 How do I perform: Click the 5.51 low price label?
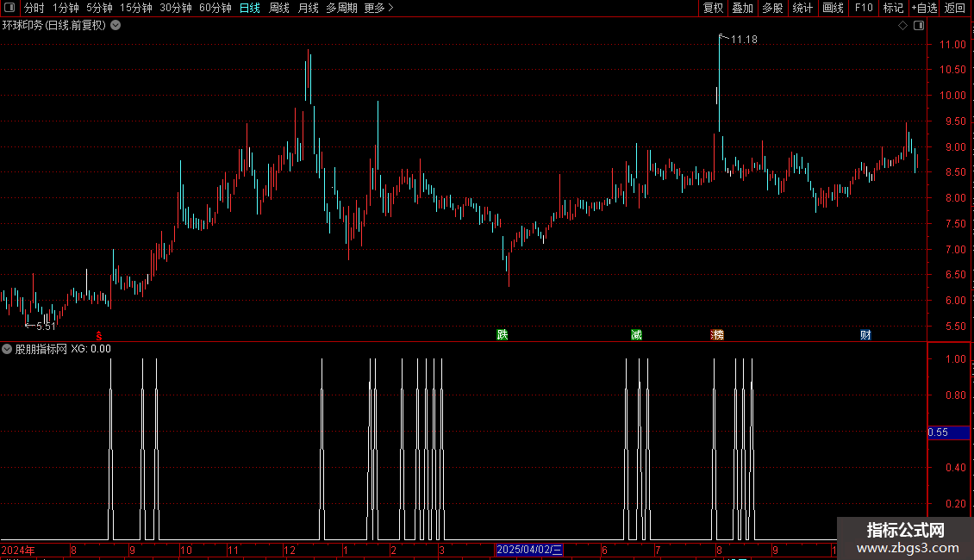pos(46,327)
